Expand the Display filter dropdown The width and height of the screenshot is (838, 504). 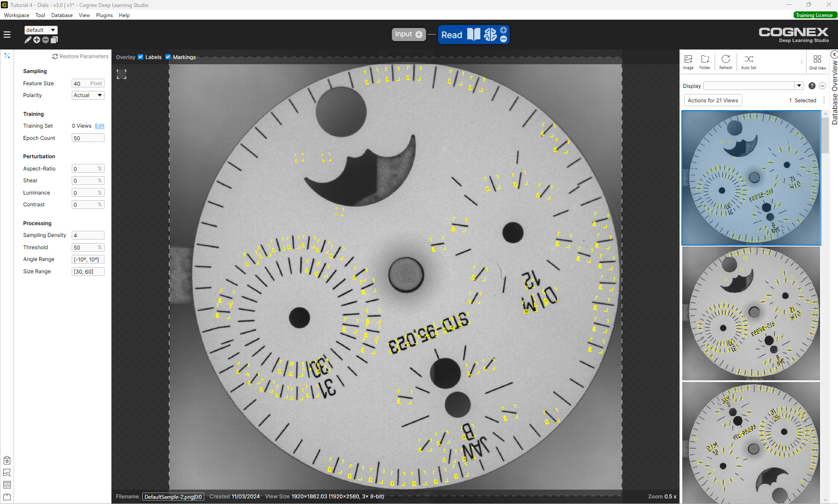pos(799,86)
